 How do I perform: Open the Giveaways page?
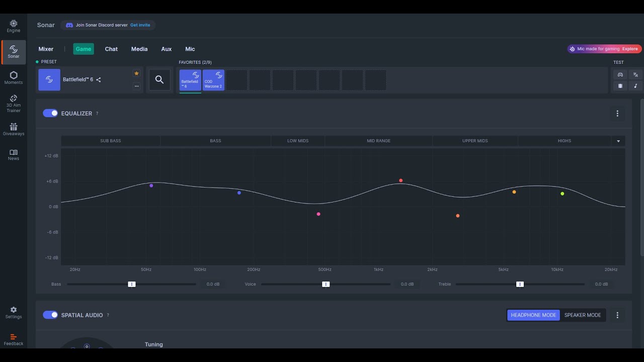pyautogui.click(x=14, y=129)
